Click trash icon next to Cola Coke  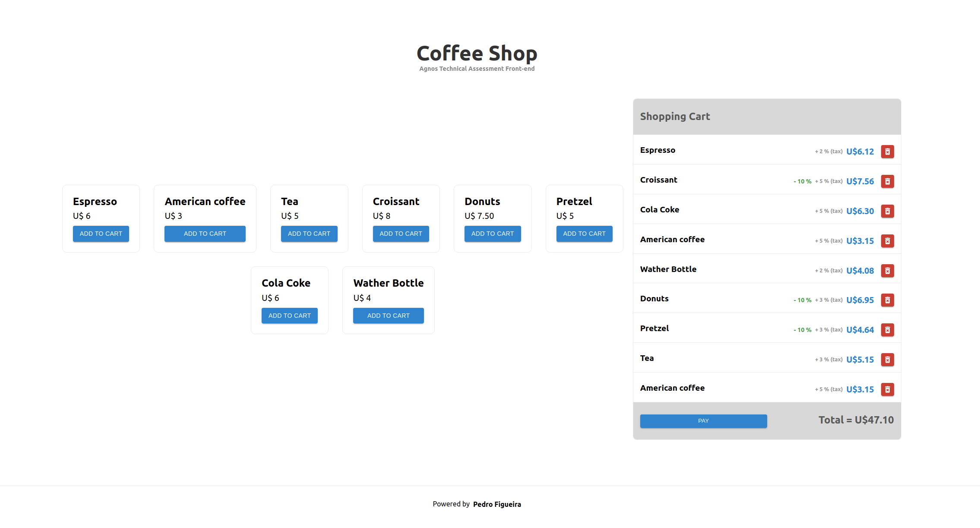pos(887,211)
